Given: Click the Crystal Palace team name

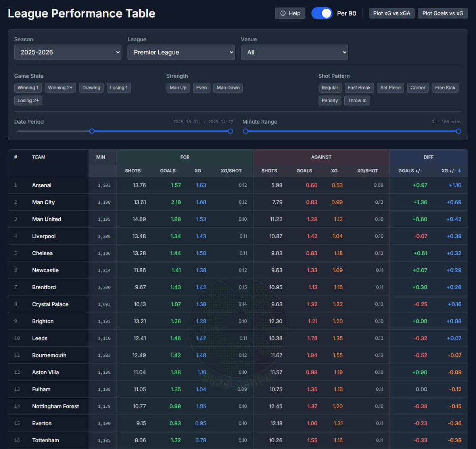Looking at the screenshot, I should point(50,304).
